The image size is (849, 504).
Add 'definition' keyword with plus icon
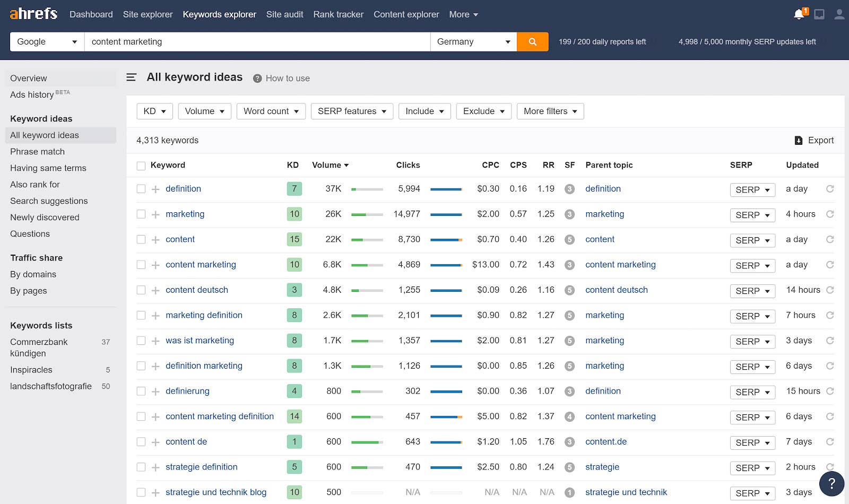(x=155, y=189)
